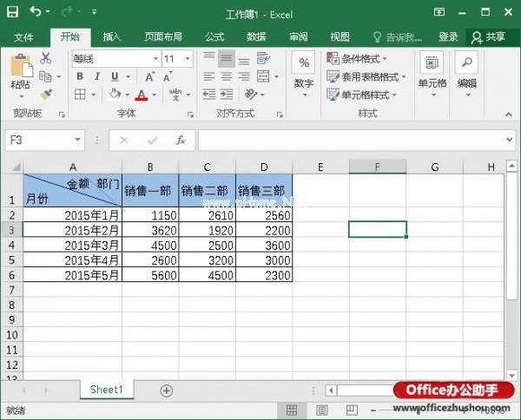Click the Save icon in title bar
The height and width of the screenshot is (420, 521).
point(12,12)
